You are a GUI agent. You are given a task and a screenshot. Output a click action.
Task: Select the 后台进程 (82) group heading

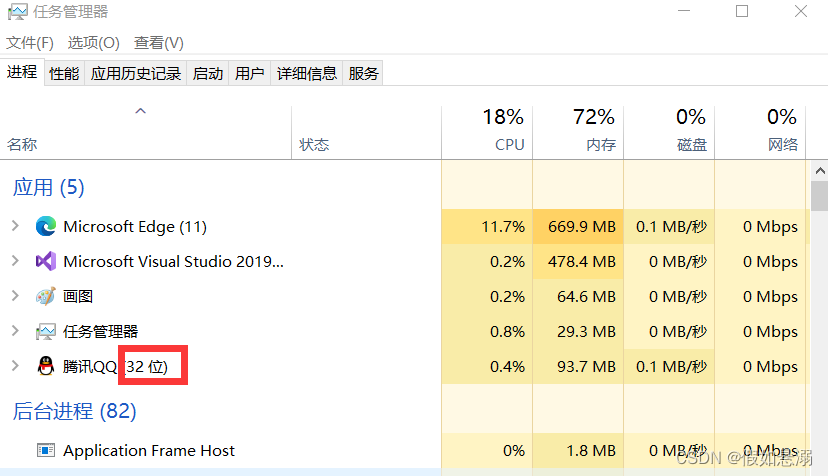pyautogui.click(x=74, y=411)
